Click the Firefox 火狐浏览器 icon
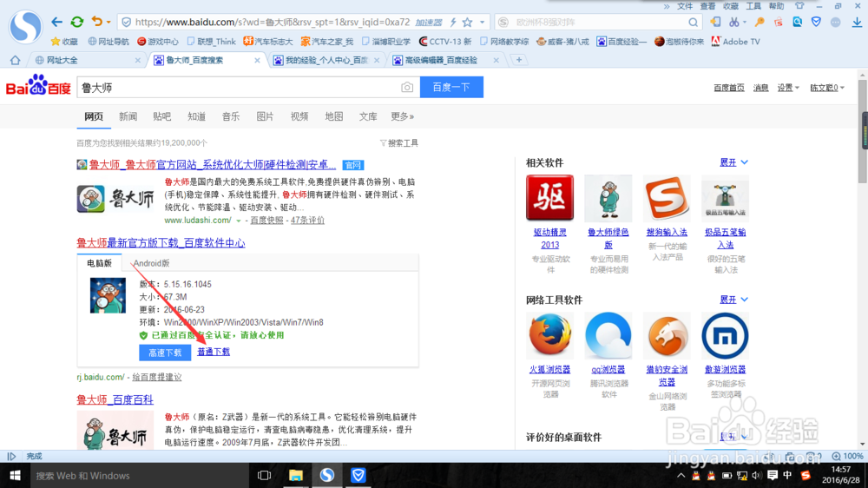The width and height of the screenshot is (868, 488). pyautogui.click(x=549, y=335)
